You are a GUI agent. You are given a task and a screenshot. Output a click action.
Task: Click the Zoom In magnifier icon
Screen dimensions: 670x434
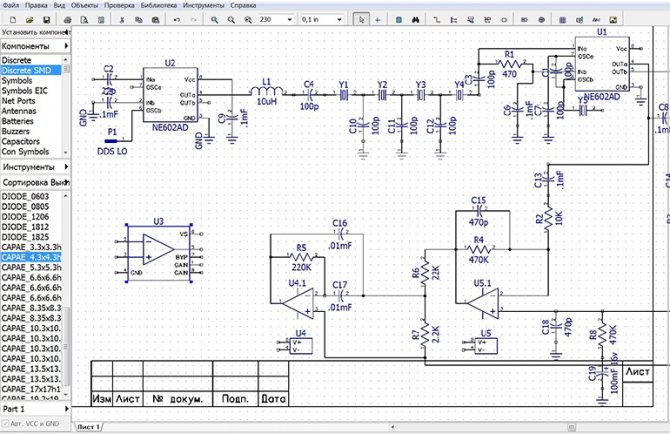point(214,20)
